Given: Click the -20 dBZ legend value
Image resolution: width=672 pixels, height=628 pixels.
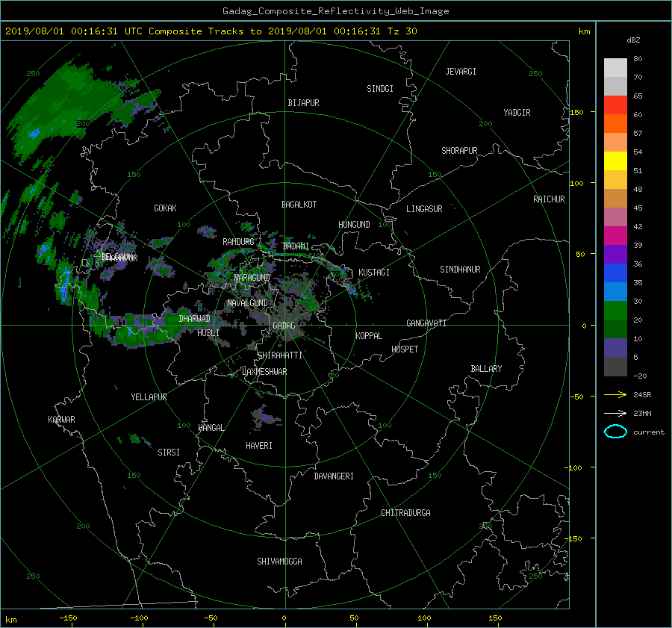Looking at the screenshot, I should pos(640,376).
